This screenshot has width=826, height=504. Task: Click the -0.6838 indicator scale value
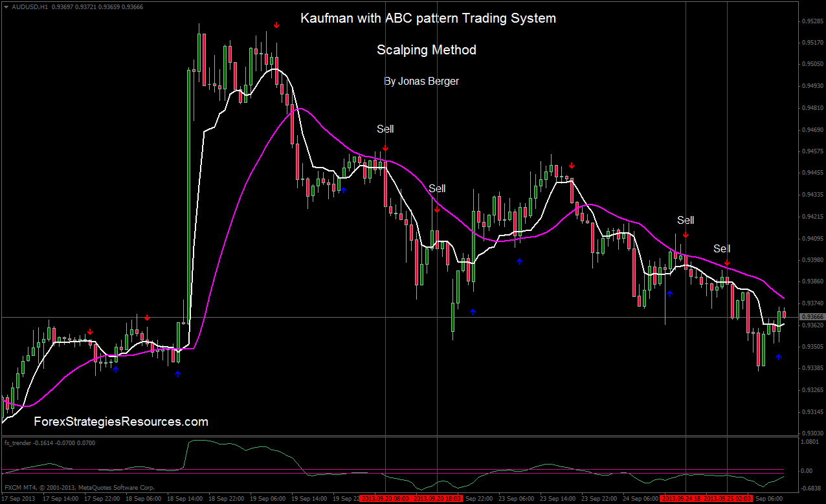click(x=811, y=489)
